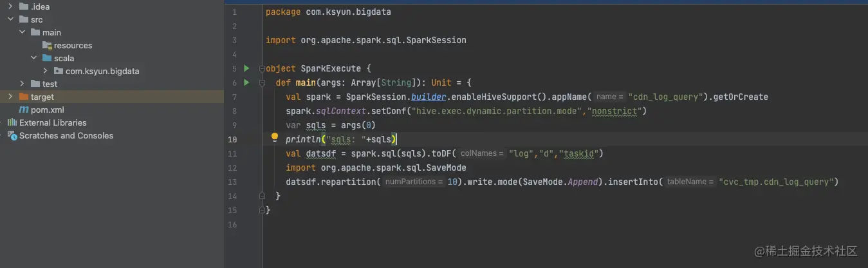Click the SparkSession import statement
Image resolution: width=868 pixels, height=268 pixels.
click(366, 40)
